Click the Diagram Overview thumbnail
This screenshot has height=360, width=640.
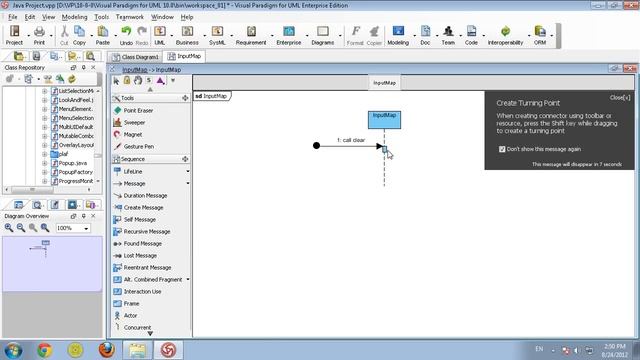(x=52, y=264)
